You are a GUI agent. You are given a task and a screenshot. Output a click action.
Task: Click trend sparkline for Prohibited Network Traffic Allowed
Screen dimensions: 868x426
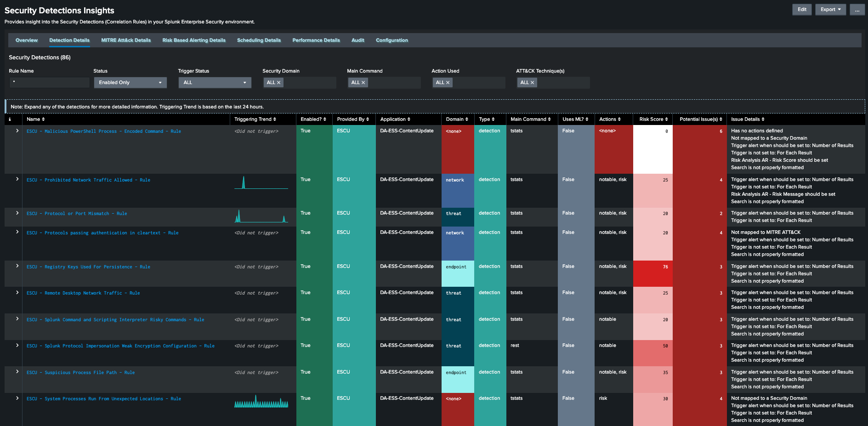click(x=261, y=182)
